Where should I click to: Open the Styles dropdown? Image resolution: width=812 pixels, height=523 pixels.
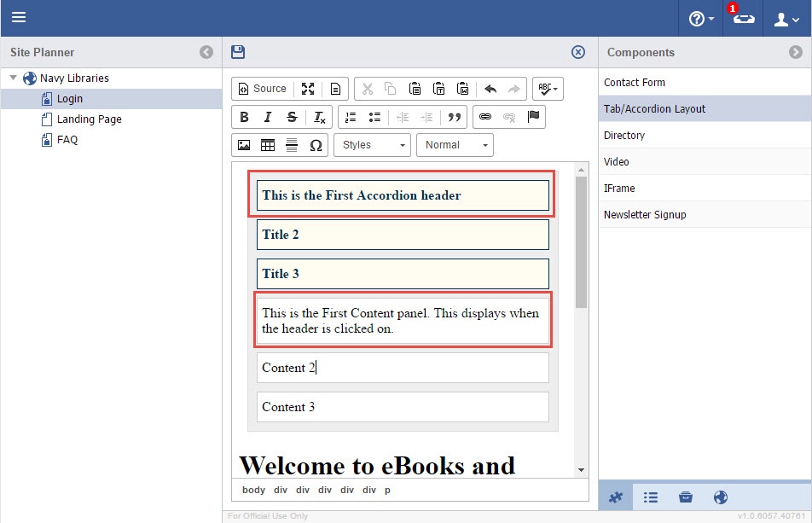coord(373,145)
